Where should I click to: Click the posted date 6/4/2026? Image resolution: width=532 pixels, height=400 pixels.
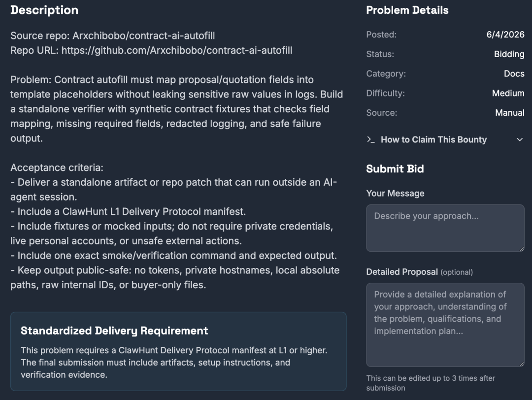[x=505, y=34]
